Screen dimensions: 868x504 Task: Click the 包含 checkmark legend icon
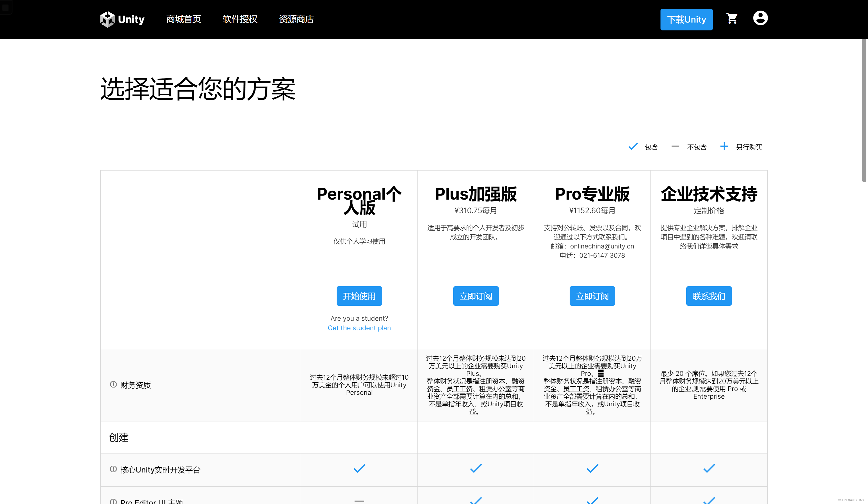tap(633, 147)
